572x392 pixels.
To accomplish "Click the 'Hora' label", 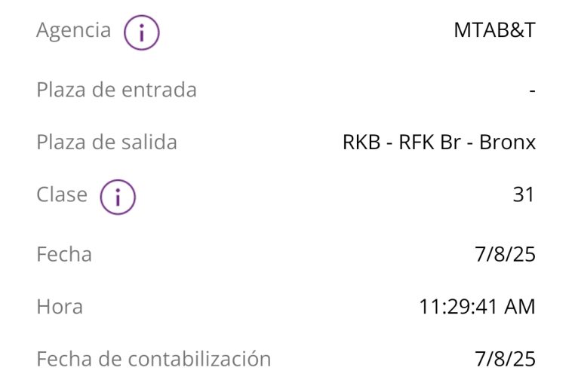I will (60, 307).
